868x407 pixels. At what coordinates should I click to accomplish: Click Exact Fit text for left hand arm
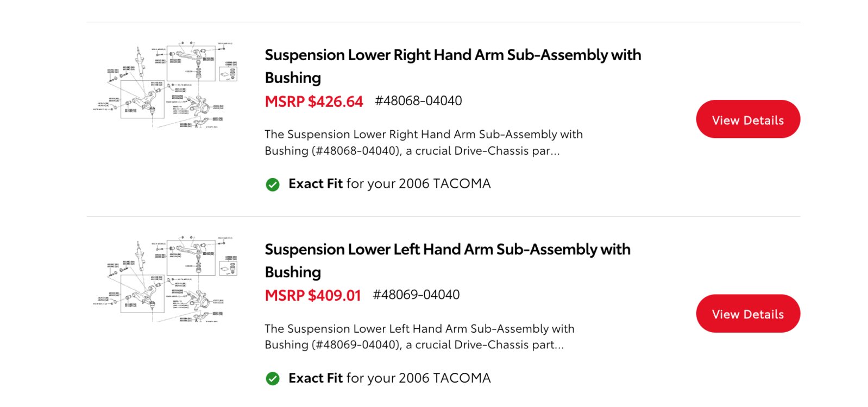pyautogui.click(x=316, y=378)
